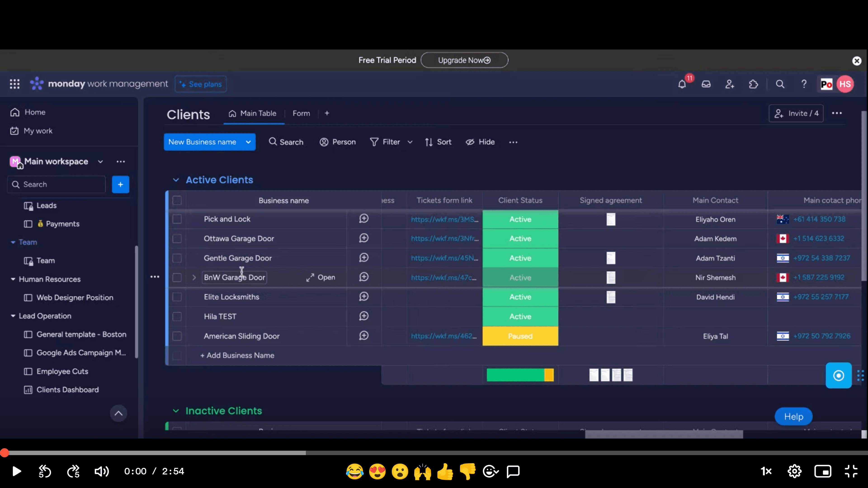This screenshot has height=488, width=868.
Task: Click the blue add item plus button in sidebar
Action: 120,184
